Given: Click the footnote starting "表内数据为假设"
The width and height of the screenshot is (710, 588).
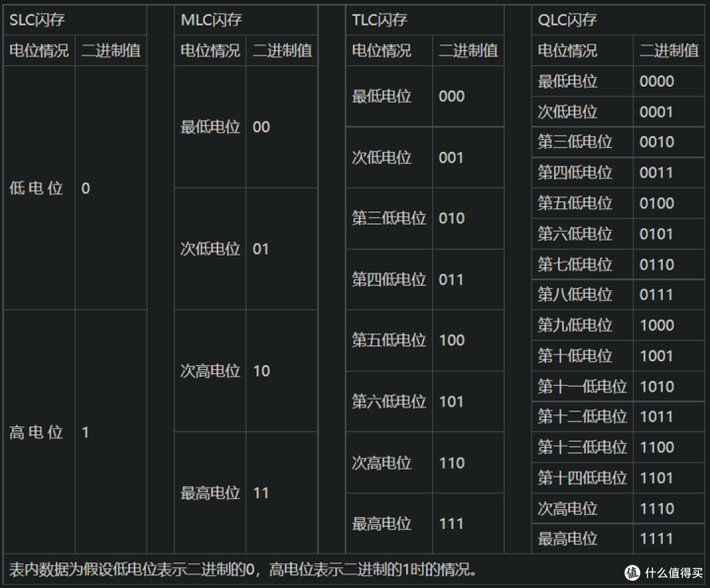Looking at the screenshot, I should point(243,570).
